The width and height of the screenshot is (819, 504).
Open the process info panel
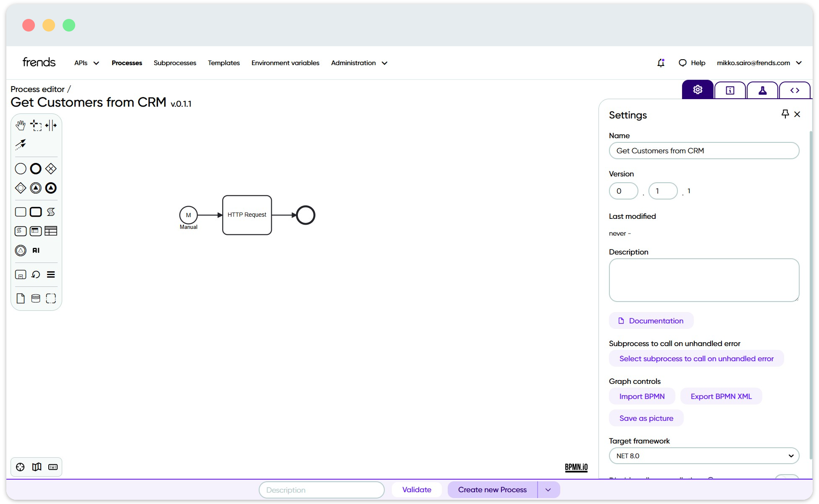[x=730, y=89]
